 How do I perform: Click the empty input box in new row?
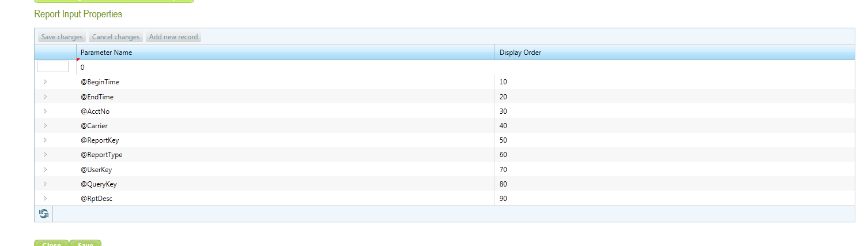coord(52,67)
